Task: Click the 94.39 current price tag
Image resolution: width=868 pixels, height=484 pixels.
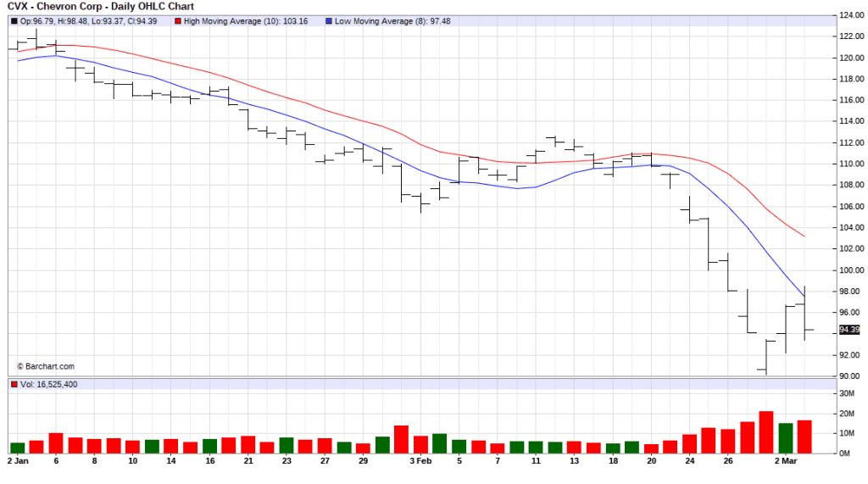Action: pyautogui.click(x=849, y=330)
